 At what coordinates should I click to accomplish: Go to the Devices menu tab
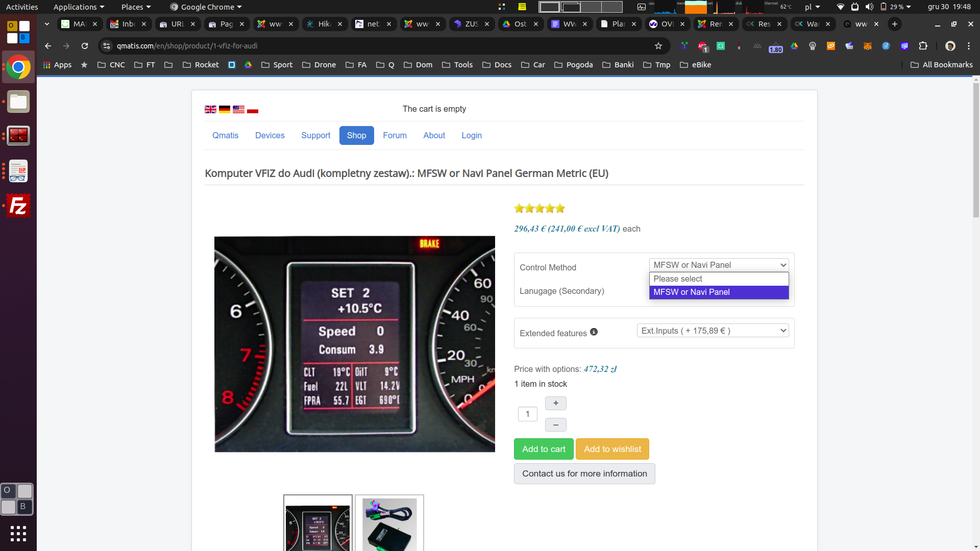click(269, 135)
